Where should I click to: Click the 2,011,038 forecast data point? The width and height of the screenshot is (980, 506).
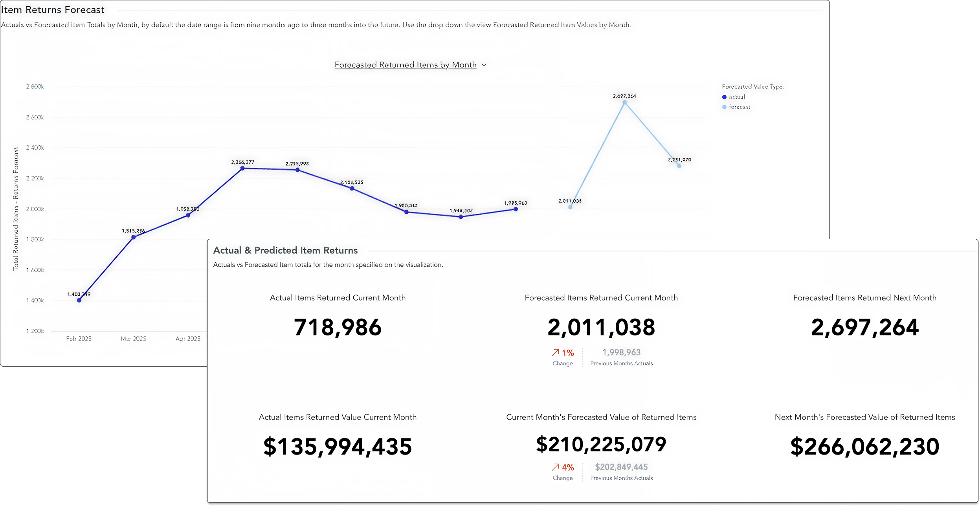tap(570, 207)
